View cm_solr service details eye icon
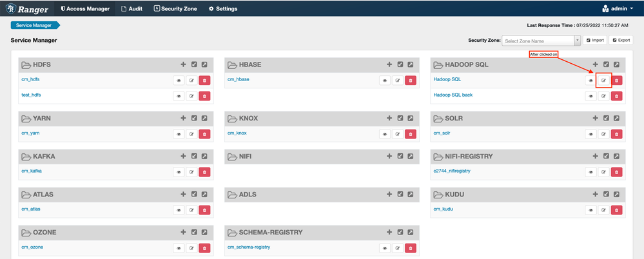This screenshot has width=644, height=259. (x=590, y=134)
